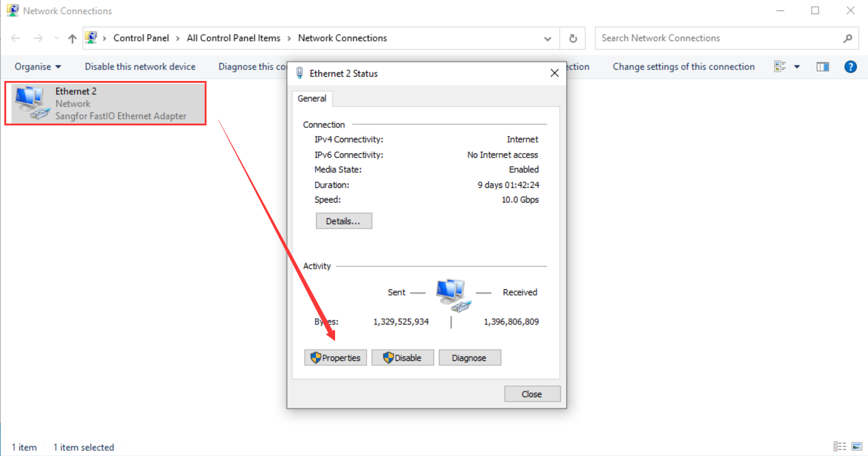Click the sent bytes 1,329,525,934
This screenshot has height=456, width=868.
point(401,321)
